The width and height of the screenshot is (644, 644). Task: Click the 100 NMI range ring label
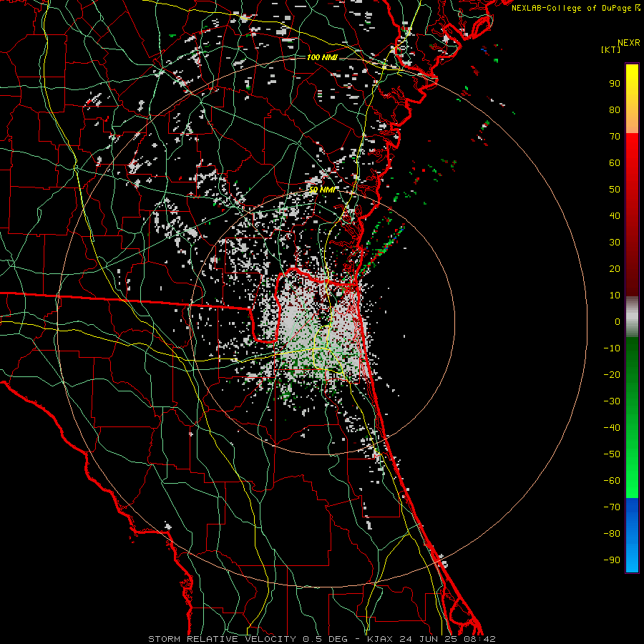coord(321,57)
